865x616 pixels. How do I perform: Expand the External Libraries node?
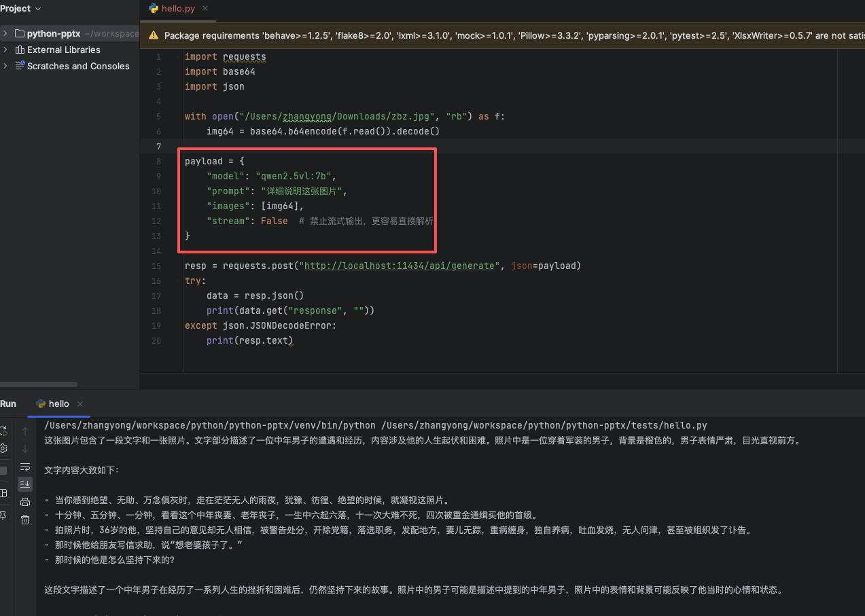[5, 50]
